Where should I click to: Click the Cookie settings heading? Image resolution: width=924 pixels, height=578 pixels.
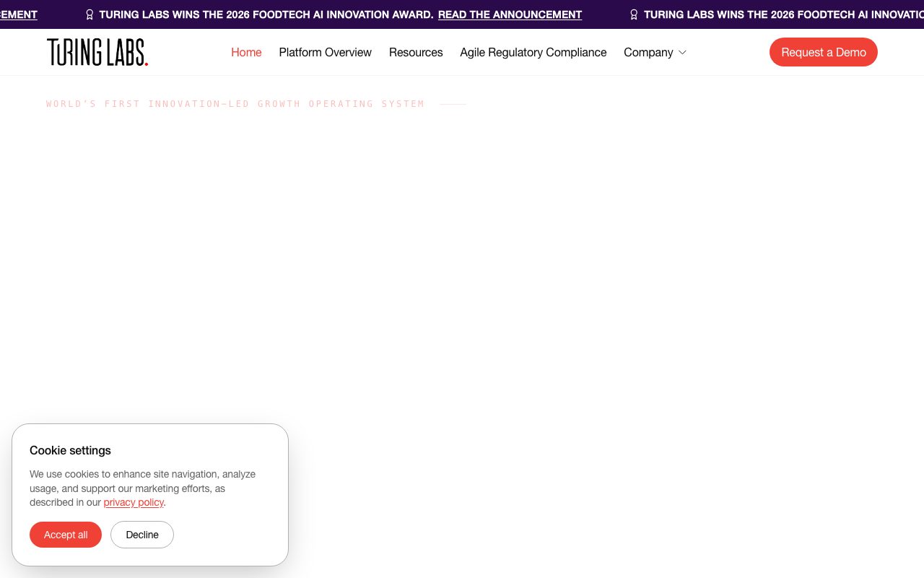pos(70,450)
